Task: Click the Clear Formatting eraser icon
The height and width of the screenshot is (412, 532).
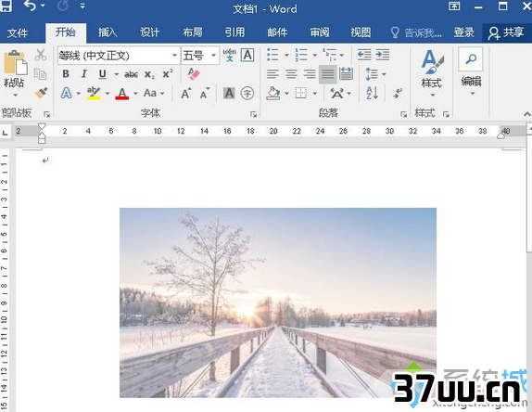Action: (194, 73)
